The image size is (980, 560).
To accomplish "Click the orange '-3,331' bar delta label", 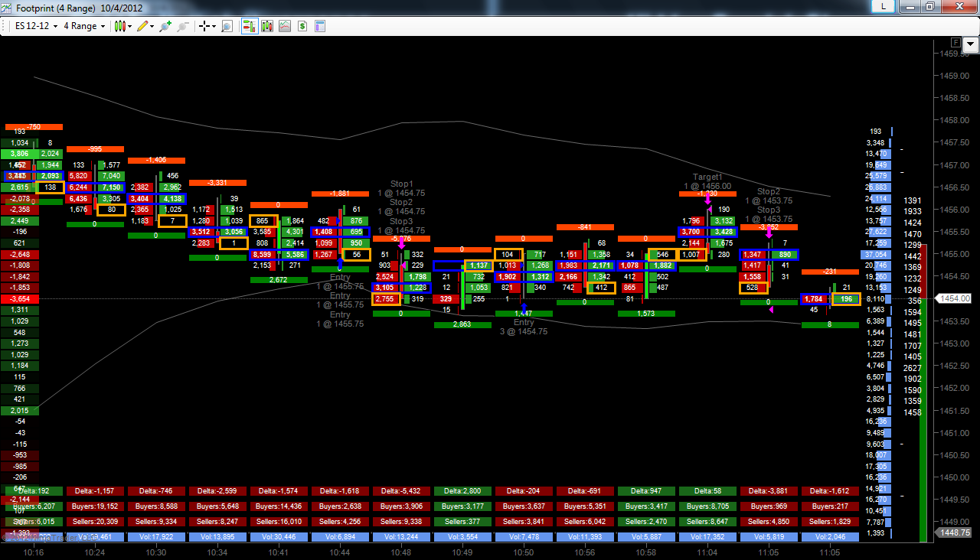I will pyautogui.click(x=217, y=183).
